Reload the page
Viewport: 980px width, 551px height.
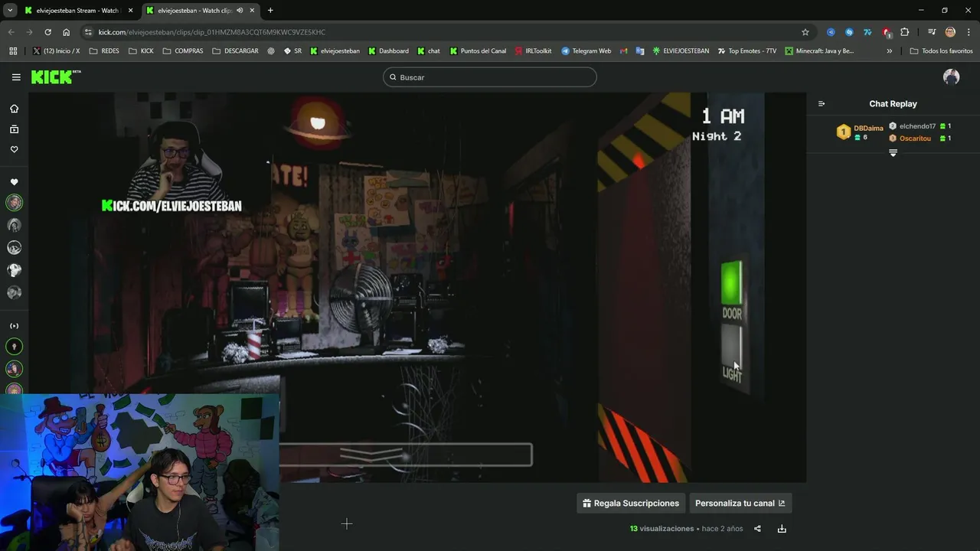(47, 32)
